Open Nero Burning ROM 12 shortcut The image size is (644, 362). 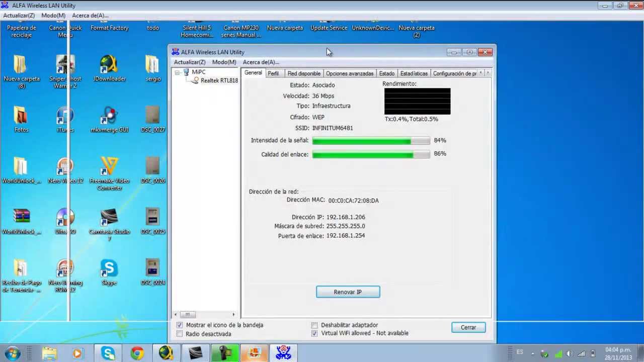click(65, 276)
